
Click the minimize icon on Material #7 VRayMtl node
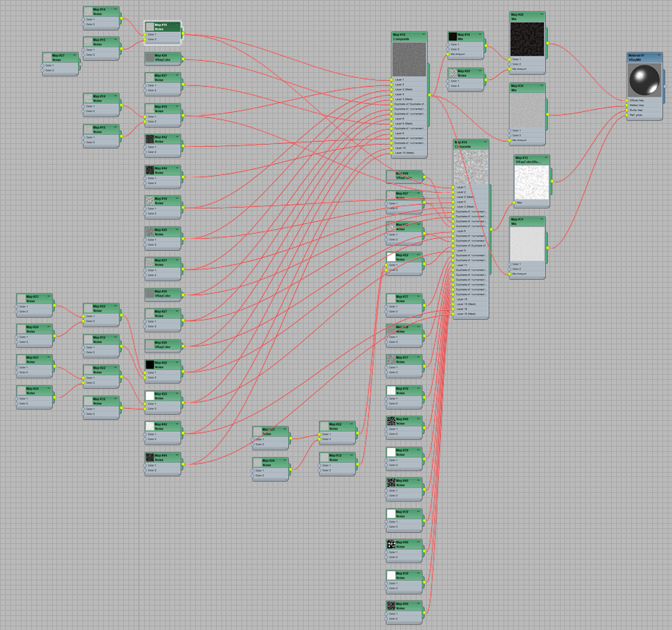(x=659, y=55)
